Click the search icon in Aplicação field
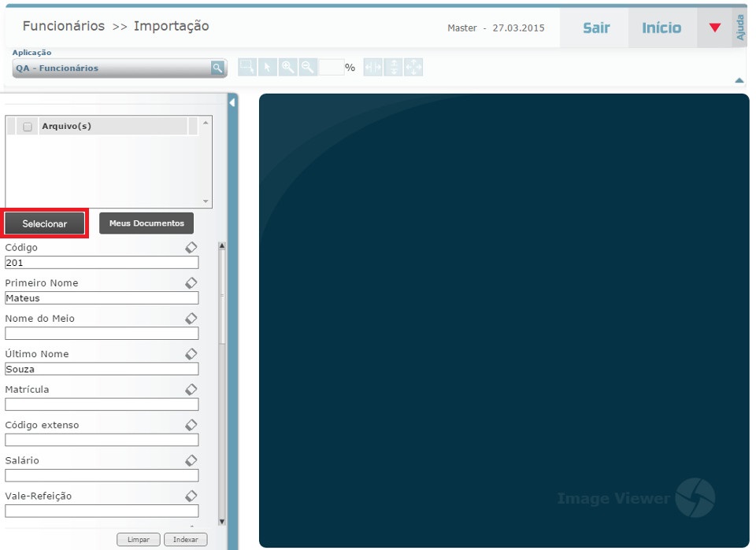This screenshot has height=550, width=756. point(217,68)
